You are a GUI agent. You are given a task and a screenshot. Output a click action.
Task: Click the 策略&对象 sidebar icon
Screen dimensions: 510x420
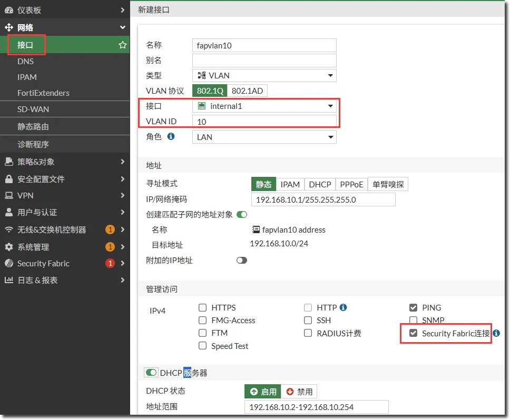coord(9,162)
